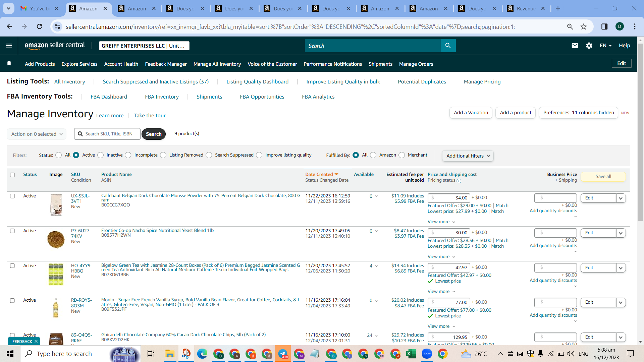Open a new browser tab

click(558, 8)
